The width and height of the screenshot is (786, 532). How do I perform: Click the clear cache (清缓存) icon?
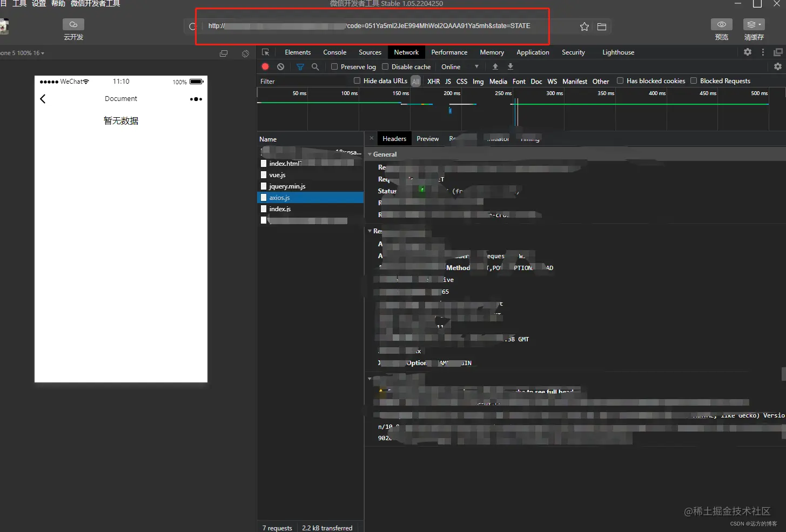(x=754, y=24)
